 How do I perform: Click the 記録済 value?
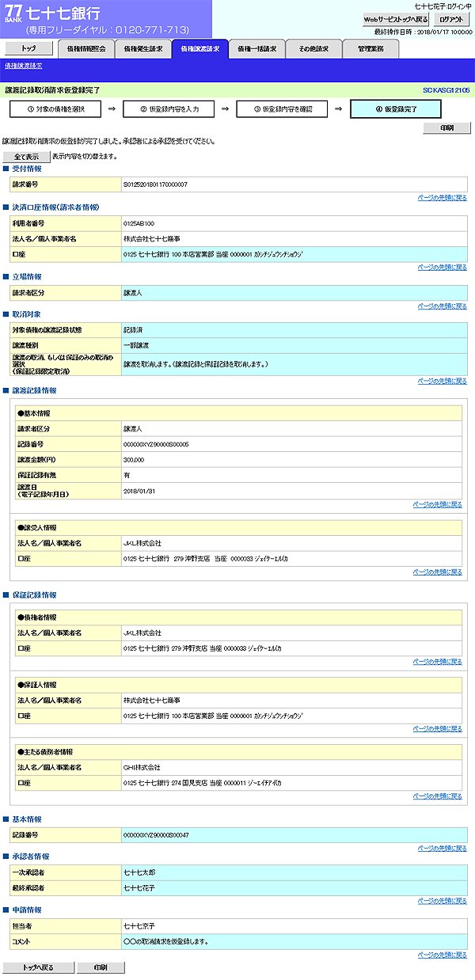[x=132, y=329]
